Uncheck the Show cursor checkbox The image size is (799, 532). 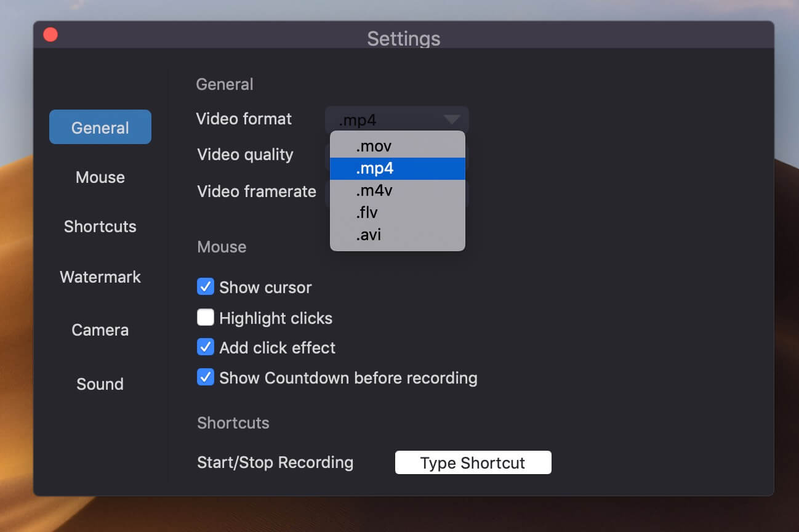click(x=206, y=287)
